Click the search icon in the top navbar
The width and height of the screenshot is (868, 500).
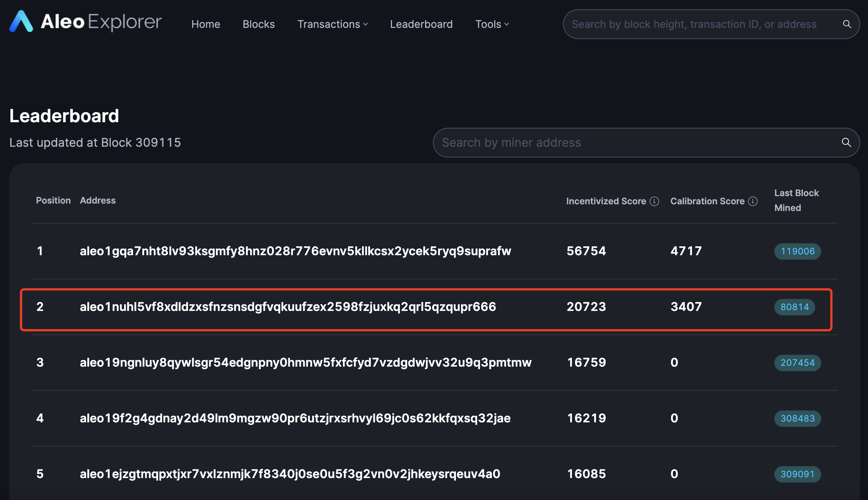(847, 24)
